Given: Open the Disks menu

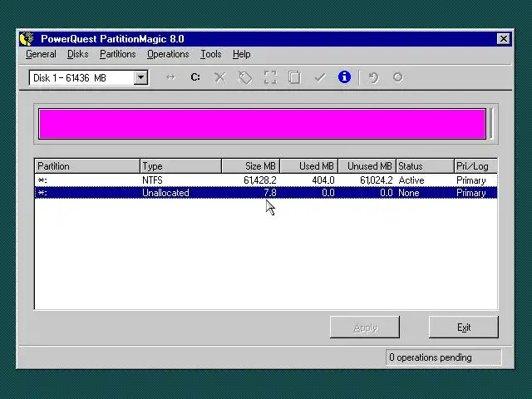Looking at the screenshot, I should click(77, 54).
